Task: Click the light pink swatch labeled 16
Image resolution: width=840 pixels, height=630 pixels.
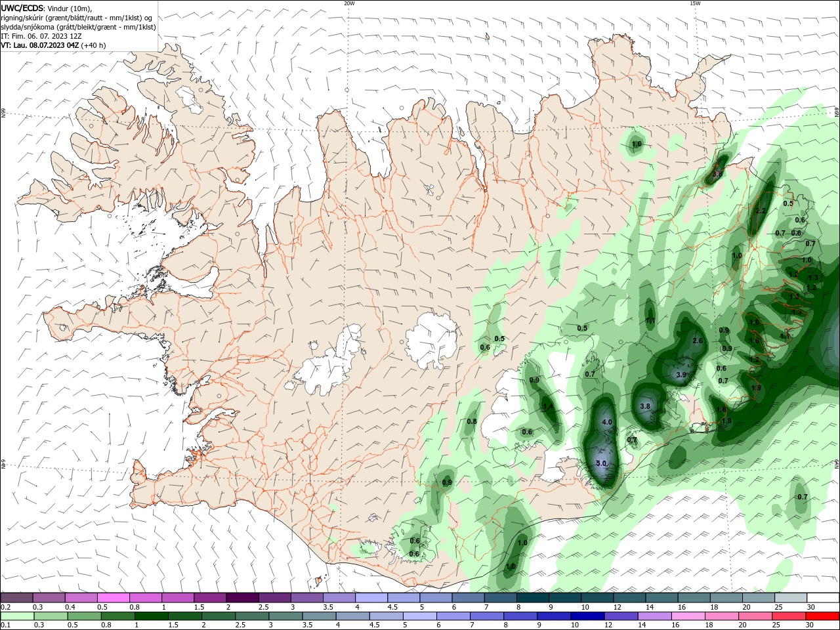Action: [687, 616]
